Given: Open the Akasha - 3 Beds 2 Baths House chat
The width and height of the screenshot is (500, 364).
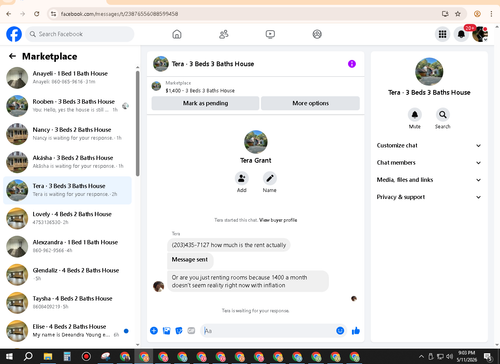Looking at the screenshot, I should coord(67,162).
